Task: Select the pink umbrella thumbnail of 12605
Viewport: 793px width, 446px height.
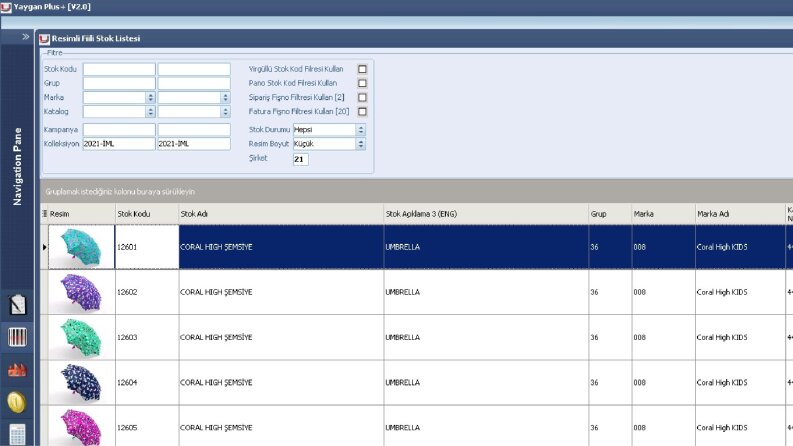Action: click(x=80, y=427)
